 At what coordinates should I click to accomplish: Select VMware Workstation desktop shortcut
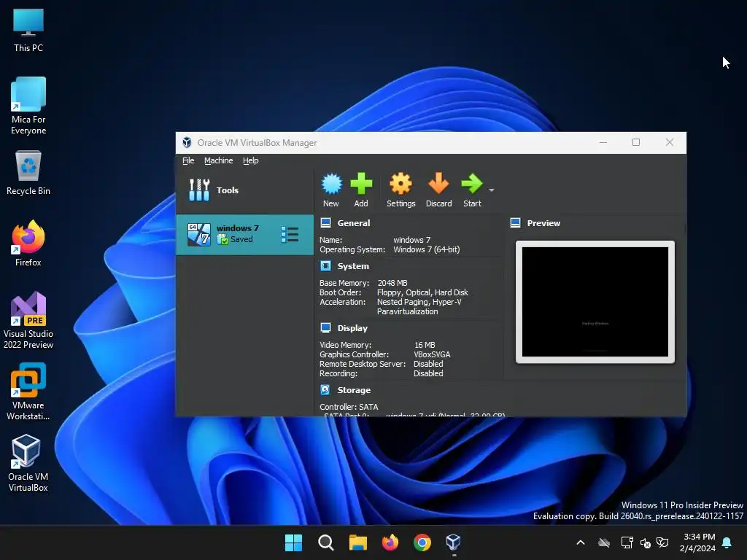[28, 392]
